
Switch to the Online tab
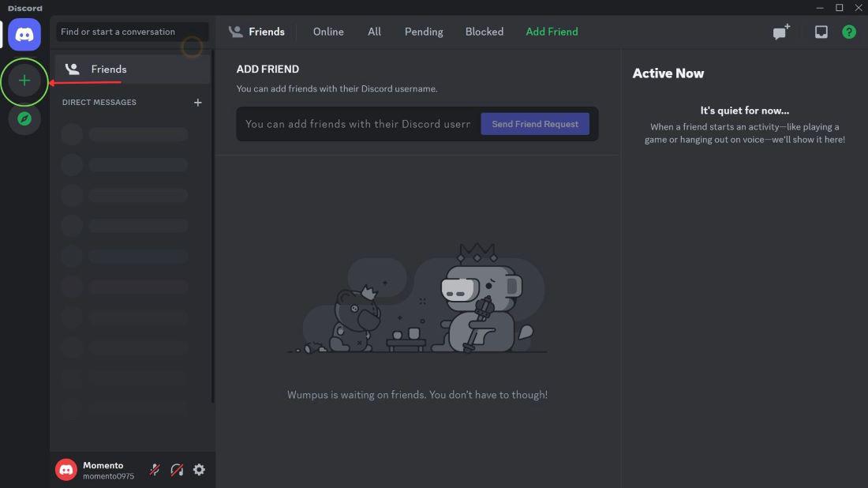click(x=328, y=32)
